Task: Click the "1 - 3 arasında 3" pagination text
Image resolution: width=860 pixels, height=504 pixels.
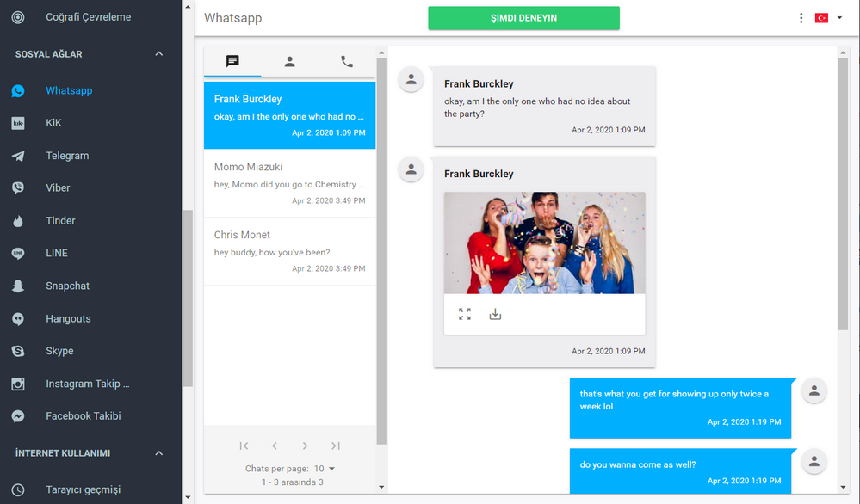Action: tap(293, 482)
